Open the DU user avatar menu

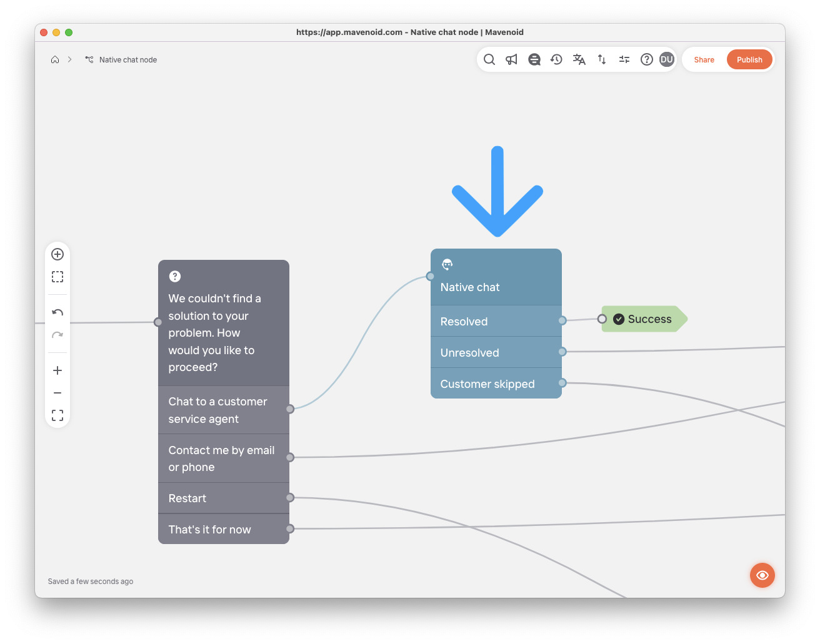point(666,59)
